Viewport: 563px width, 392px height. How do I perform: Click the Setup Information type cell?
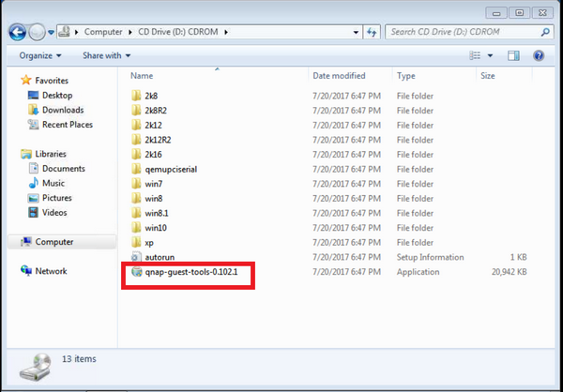430,257
